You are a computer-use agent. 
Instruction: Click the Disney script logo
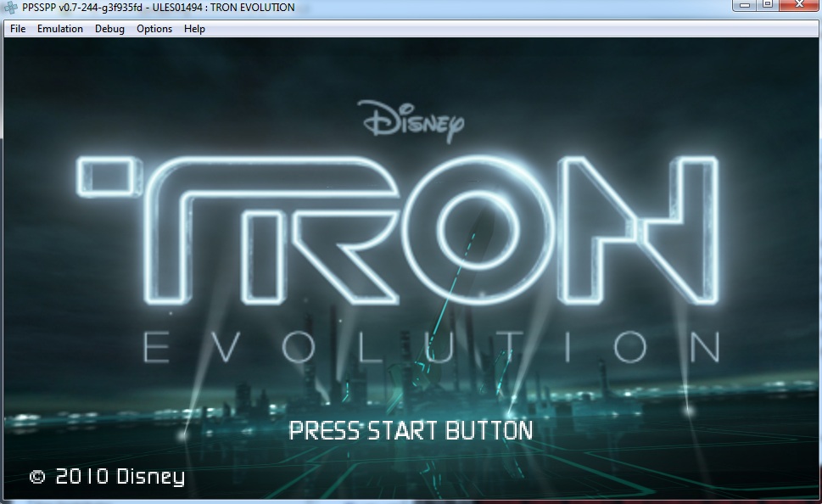pyautogui.click(x=411, y=121)
